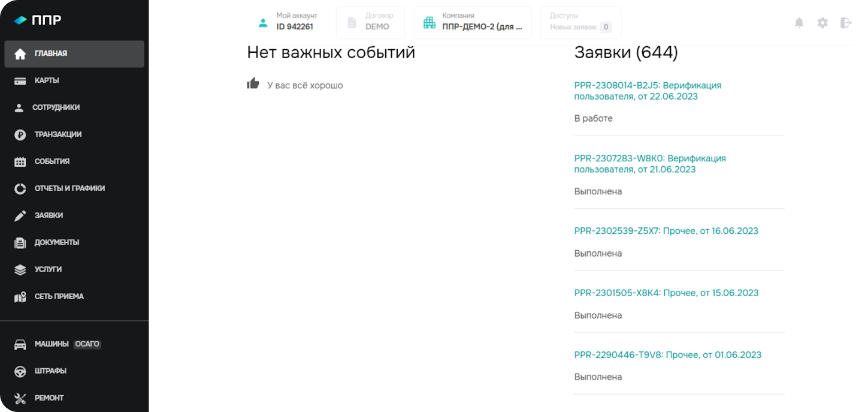Viewport: 868px width, 412px height.
Task: Open the Карты section icon in sidebar
Action: coord(20,80)
